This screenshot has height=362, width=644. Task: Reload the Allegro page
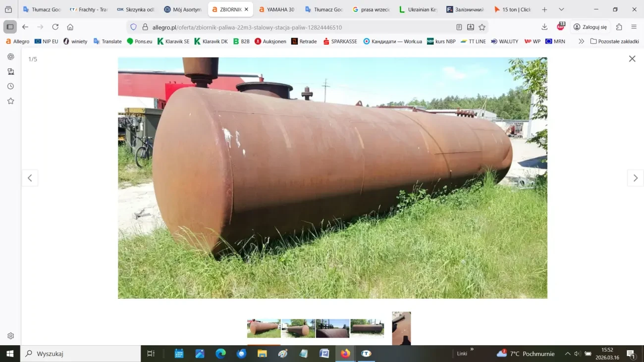point(55,27)
